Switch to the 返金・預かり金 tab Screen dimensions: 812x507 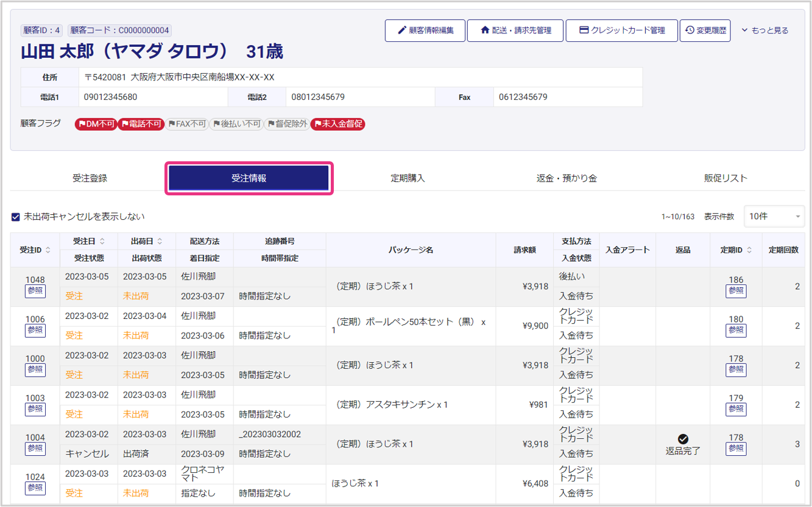click(x=567, y=178)
